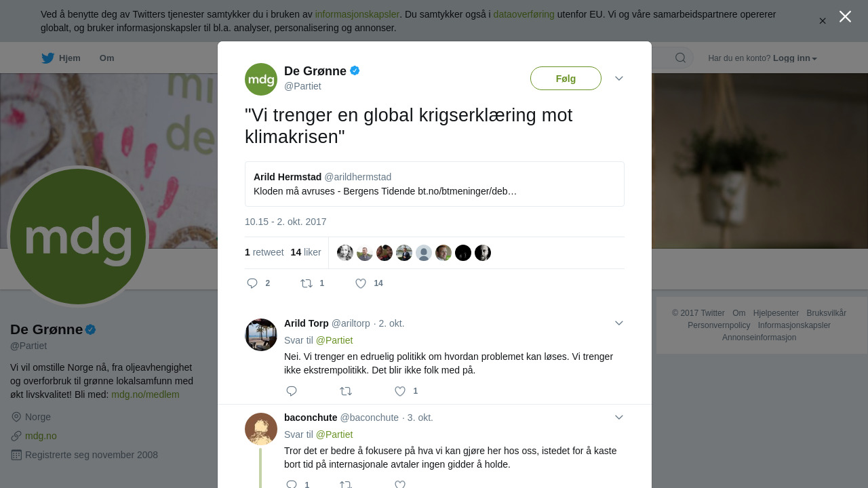
Task: Expand the Logg inn dropdown
Action: click(x=795, y=58)
